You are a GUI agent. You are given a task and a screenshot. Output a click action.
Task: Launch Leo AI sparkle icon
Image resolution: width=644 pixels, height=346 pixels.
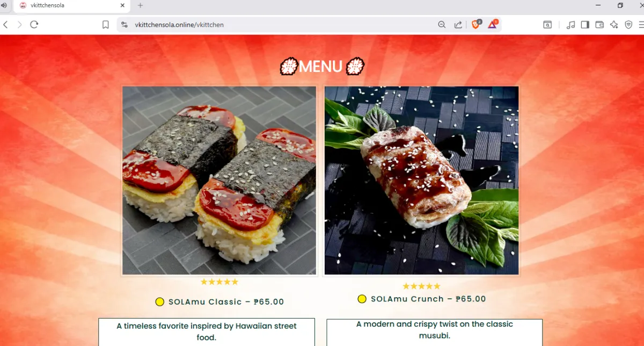(x=614, y=25)
